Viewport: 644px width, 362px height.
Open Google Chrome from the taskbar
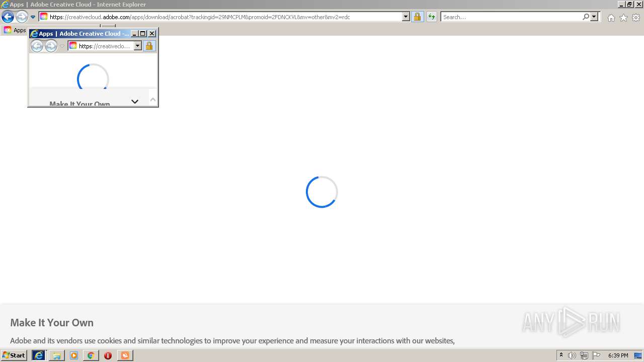coord(91,355)
